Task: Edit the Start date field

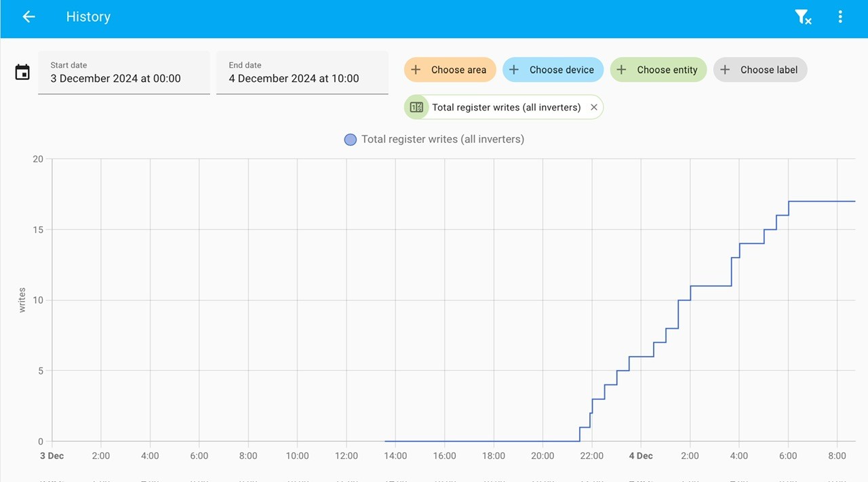Action: tap(124, 73)
